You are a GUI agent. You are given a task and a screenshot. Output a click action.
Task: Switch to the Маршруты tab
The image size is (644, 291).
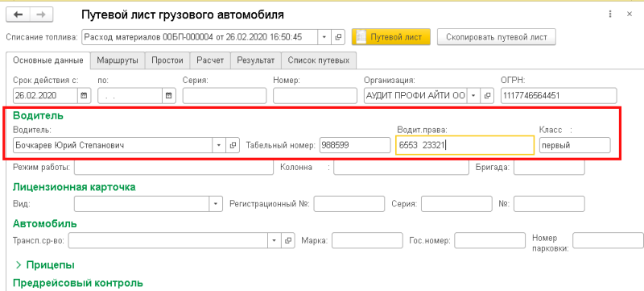(x=118, y=60)
